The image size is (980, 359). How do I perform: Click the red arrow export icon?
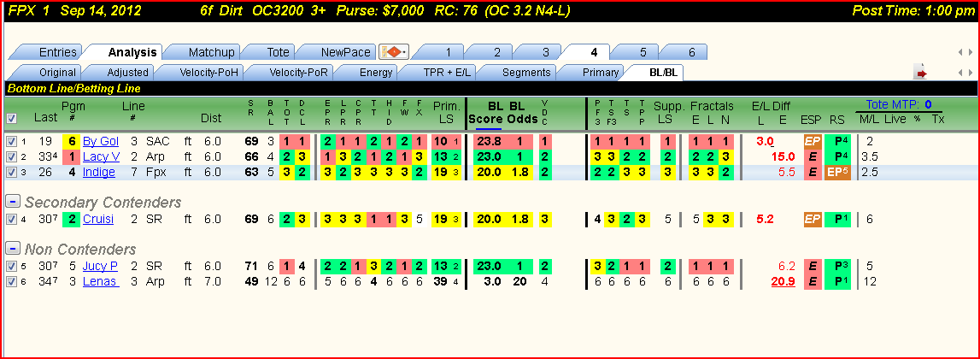(x=921, y=73)
